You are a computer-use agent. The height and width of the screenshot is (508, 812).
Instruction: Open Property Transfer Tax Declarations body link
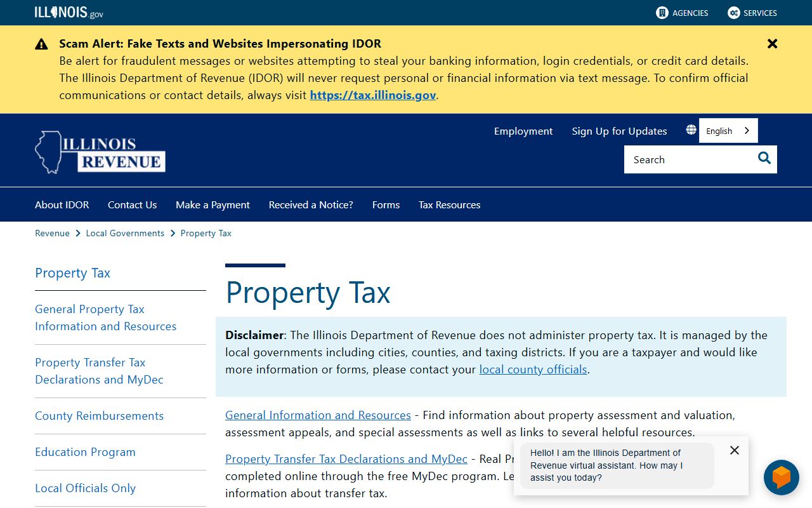(346, 458)
